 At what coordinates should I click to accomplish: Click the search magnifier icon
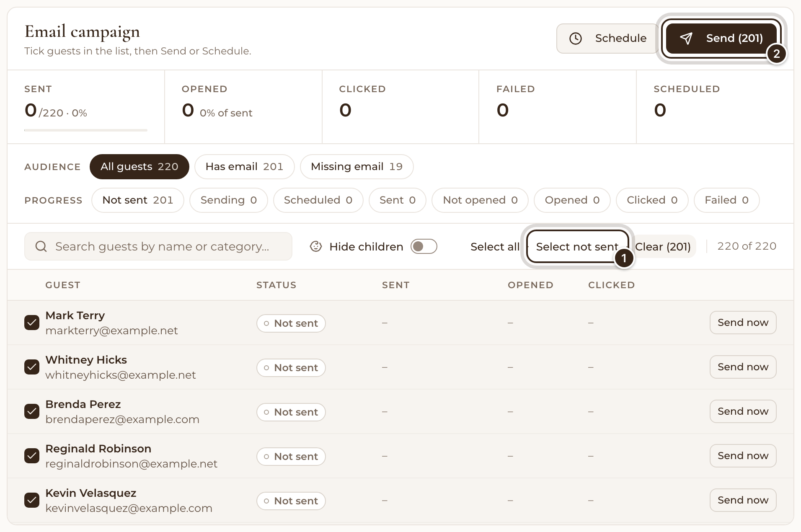point(41,246)
